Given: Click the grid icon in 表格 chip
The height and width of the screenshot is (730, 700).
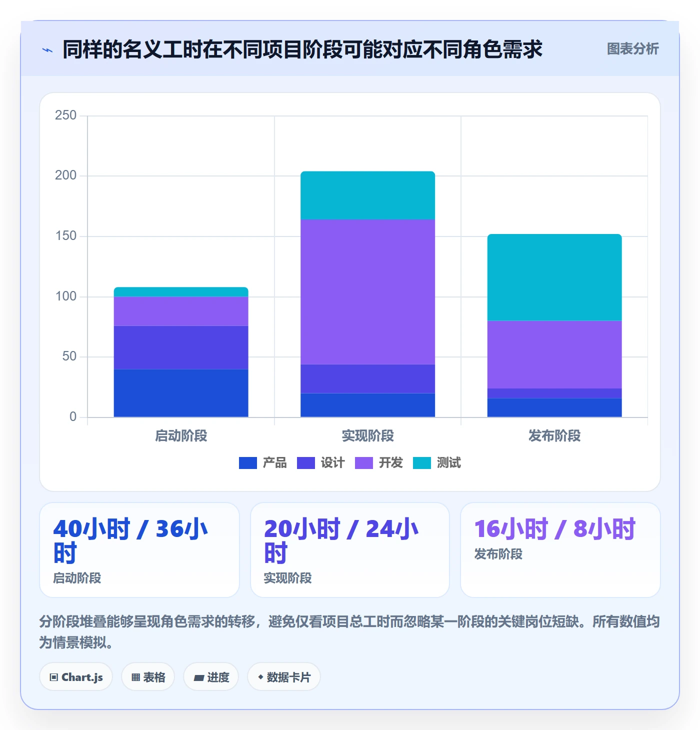Looking at the screenshot, I should [135, 677].
